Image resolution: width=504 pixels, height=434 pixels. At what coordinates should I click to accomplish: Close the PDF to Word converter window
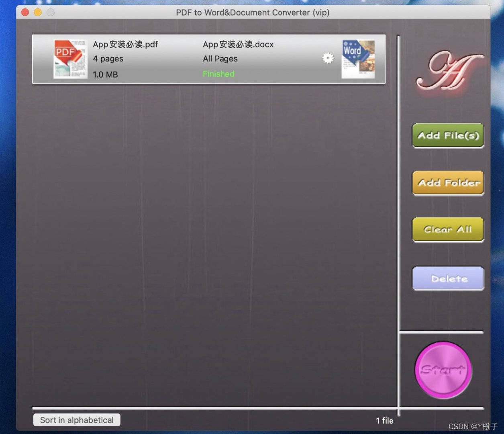(x=25, y=12)
